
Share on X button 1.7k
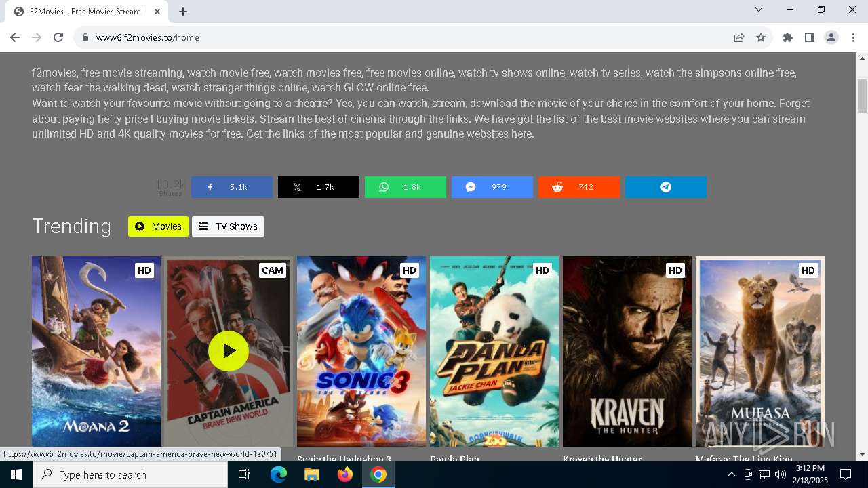click(x=319, y=187)
